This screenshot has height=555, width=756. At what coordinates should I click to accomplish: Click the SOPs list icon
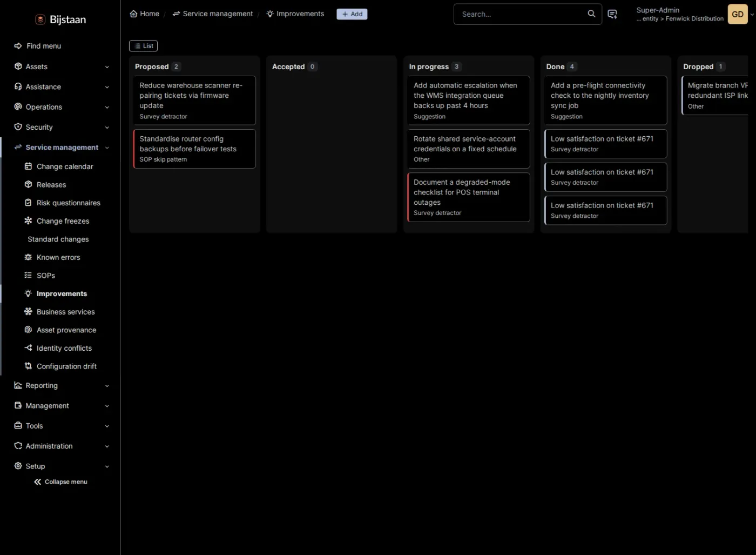[x=29, y=276]
